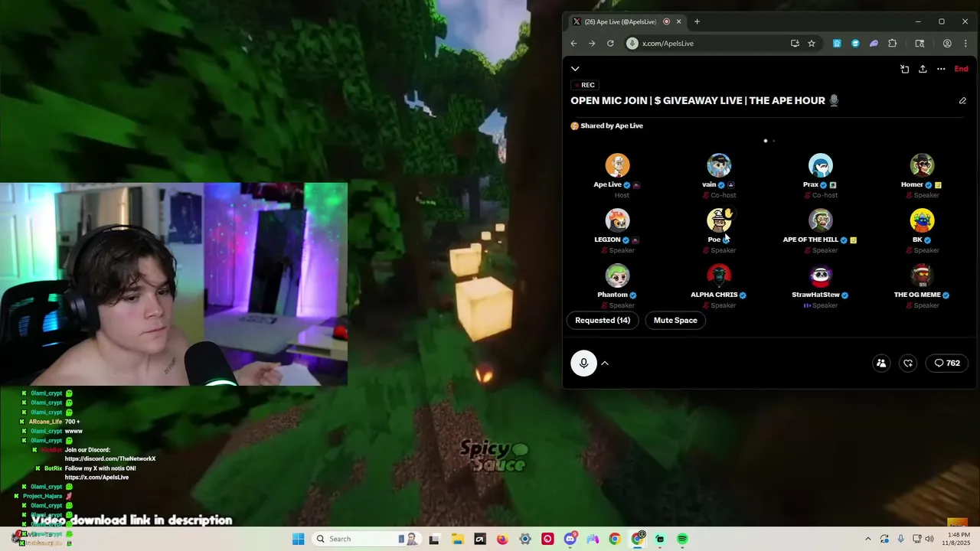This screenshot has height=551, width=980.
Task: Select THE OG MEME speaker avatar
Action: [x=922, y=275]
